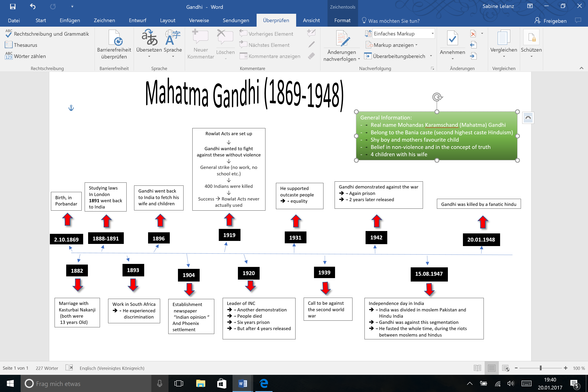Toggle Änderungen nachverfolgen tracking
Viewport: 588px width, 392px height.
[341, 39]
